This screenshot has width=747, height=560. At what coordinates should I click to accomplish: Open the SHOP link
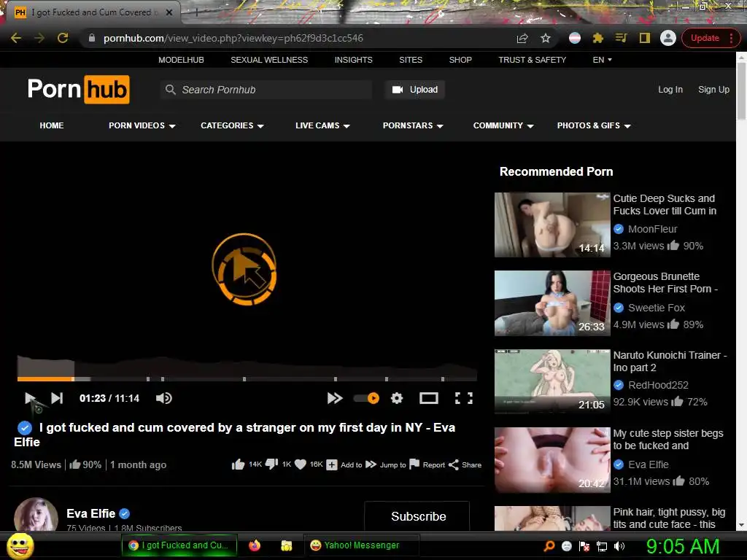460,60
